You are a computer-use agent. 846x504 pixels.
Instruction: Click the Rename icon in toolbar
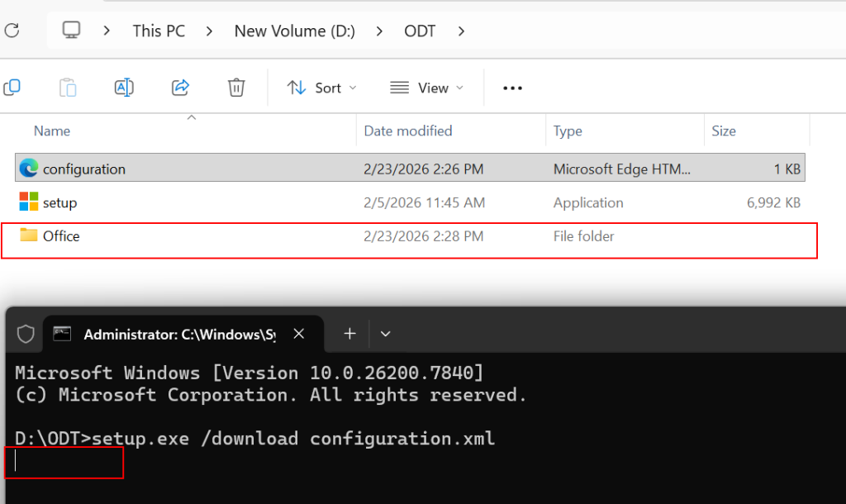124,88
